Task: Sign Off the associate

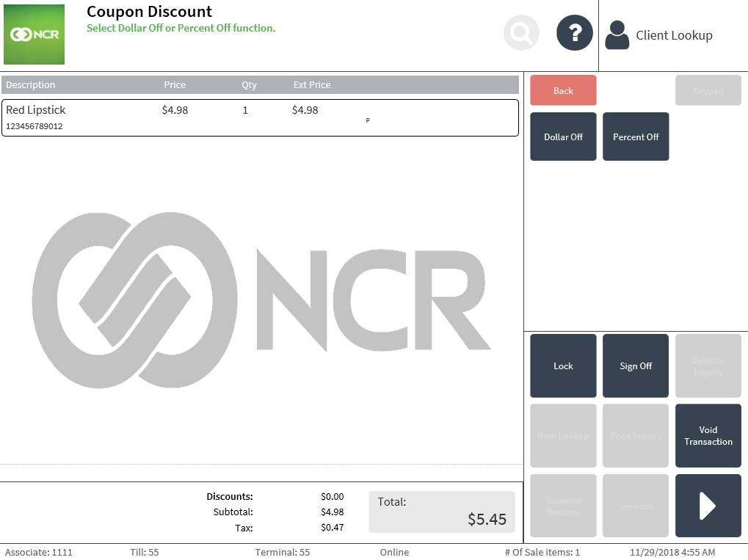Action: [x=636, y=366]
